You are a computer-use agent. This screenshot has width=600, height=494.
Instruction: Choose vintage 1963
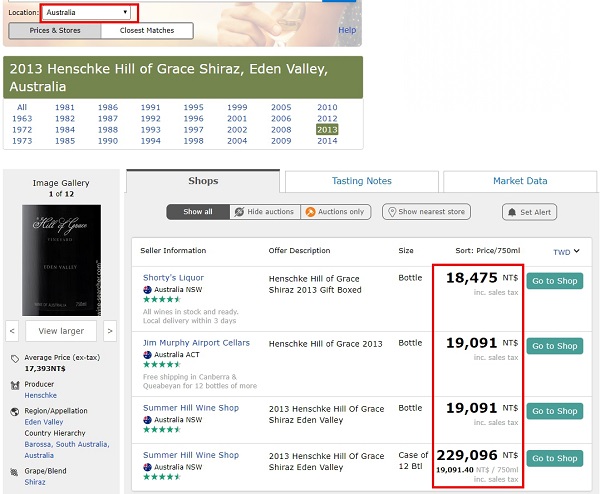click(x=22, y=119)
